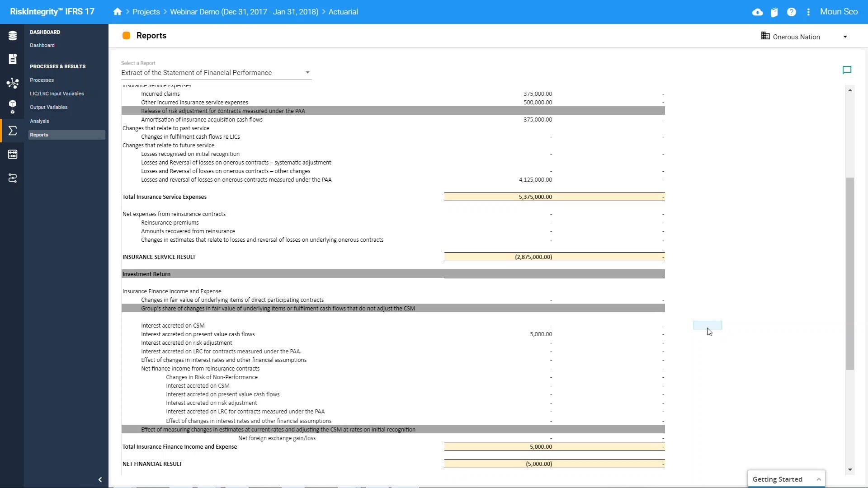The height and width of the screenshot is (488, 868).
Task: Click the Projects breadcrumb link
Action: pyautogui.click(x=146, y=12)
